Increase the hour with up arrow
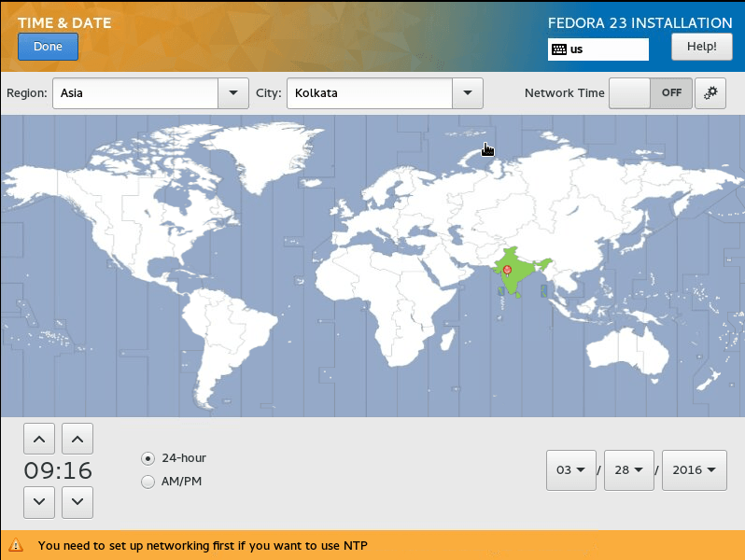The width and height of the screenshot is (745, 560). (x=39, y=439)
